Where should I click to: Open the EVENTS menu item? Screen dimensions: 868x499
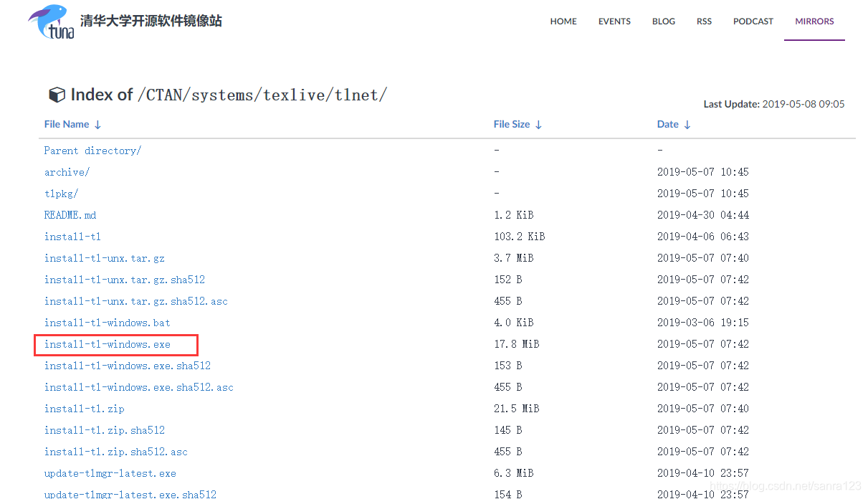614,22
